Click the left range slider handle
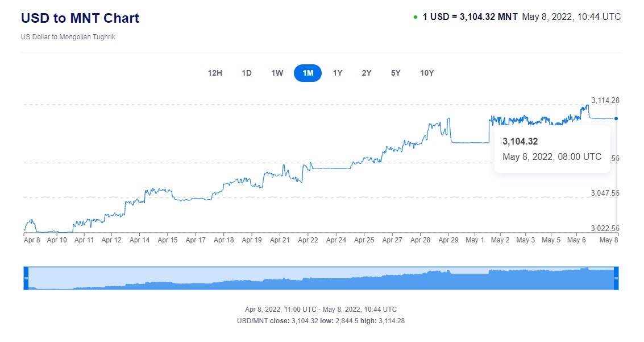This screenshot has height=342, width=644. [26, 278]
